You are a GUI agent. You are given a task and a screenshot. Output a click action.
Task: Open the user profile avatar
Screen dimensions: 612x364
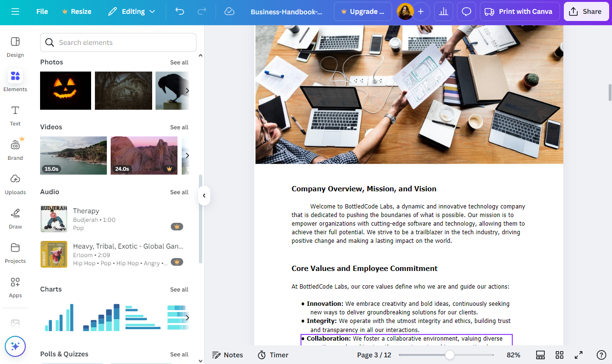pos(405,11)
